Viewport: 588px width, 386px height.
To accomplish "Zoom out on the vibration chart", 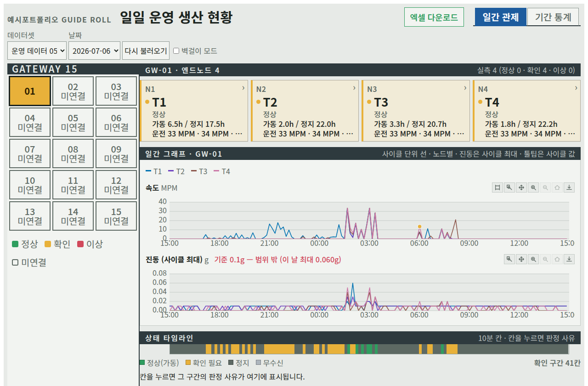I will point(545,259).
